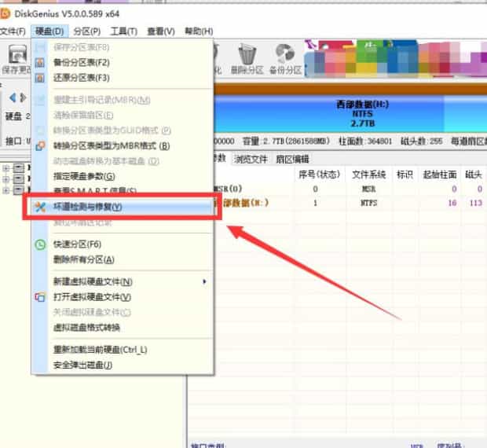Image resolution: width=487 pixels, height=448 pixels.
Task: Select 删除所有分区(A) menu entry
Action: tap(83, 259)
